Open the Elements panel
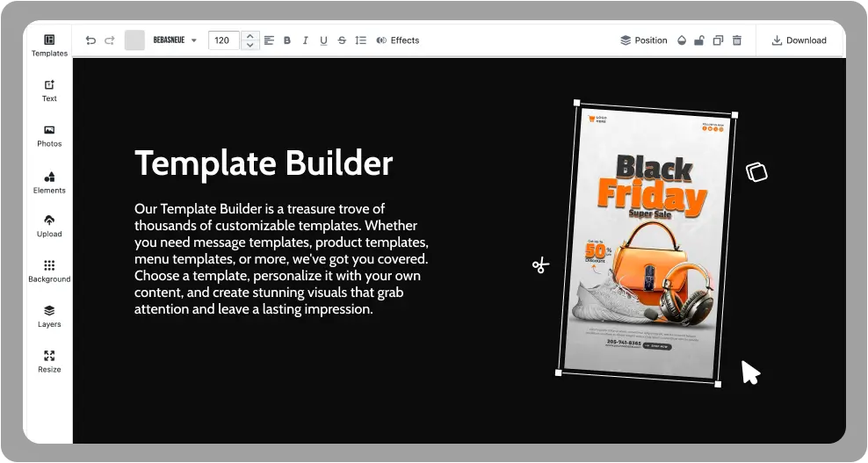This screenshot has height=463, width=868. pyautogui.click(x=49, y=182)
